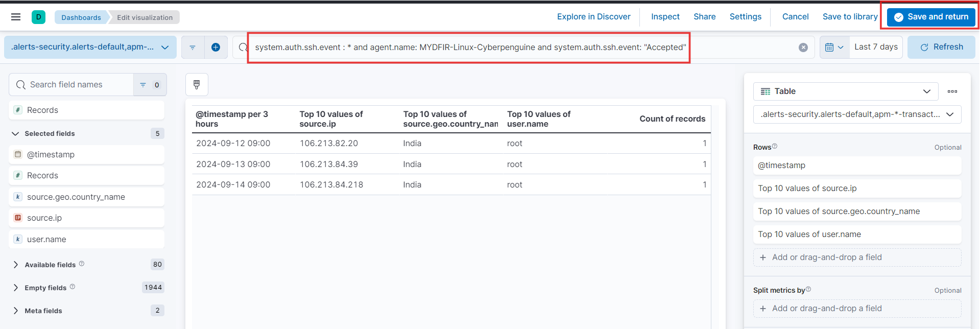This screenshot has height=329, width=980.
Task: Click Explore in Discover
Action: coord(593,17)
